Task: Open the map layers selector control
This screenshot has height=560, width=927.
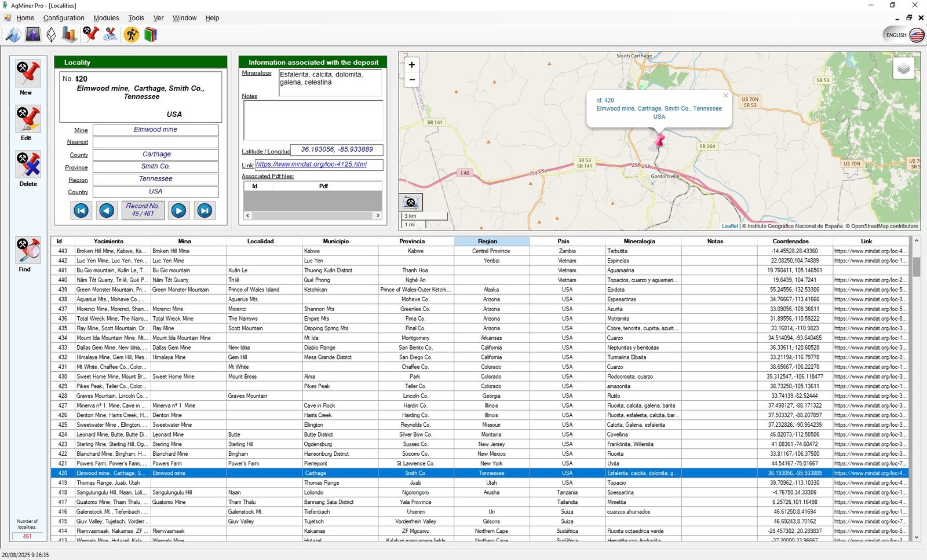Action: (903, 69)
